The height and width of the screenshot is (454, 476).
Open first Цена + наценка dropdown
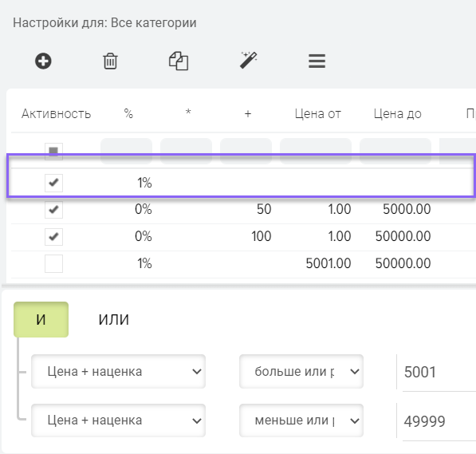coord(118,371)
